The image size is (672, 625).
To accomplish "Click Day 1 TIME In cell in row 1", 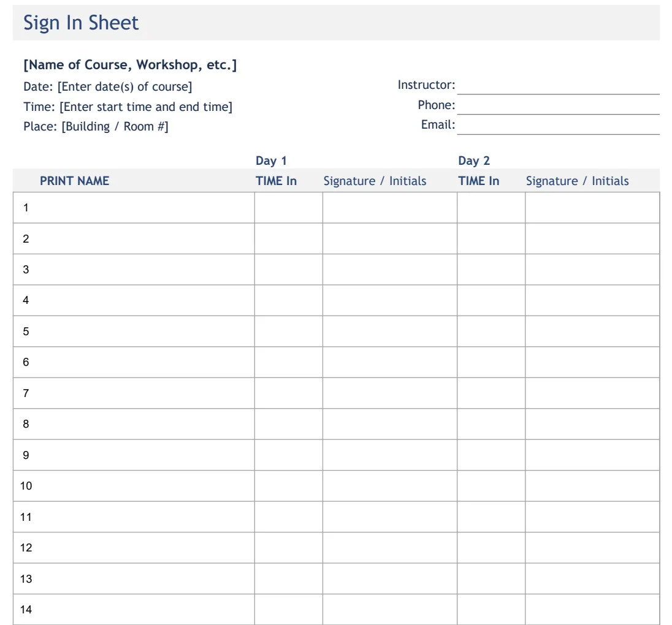I will [x=288, y=208].
